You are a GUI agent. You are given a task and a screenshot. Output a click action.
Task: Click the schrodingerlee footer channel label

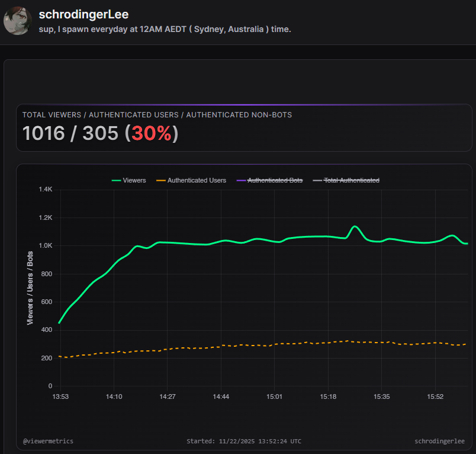pos(439,441)
